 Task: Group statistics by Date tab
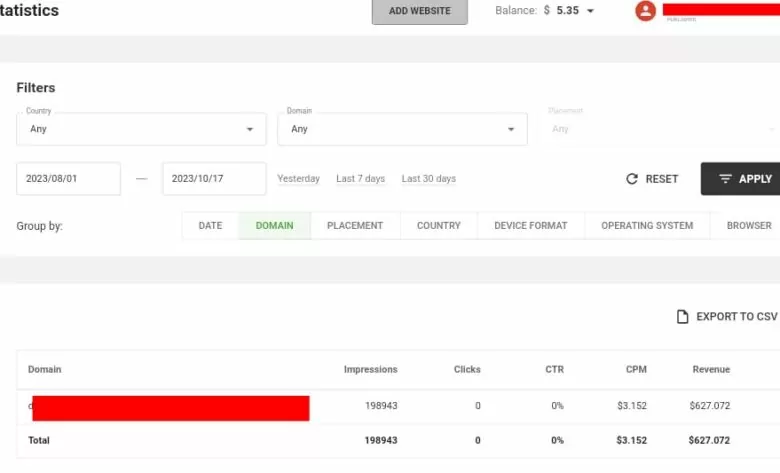pyautogui.click(x=210, y=226)
